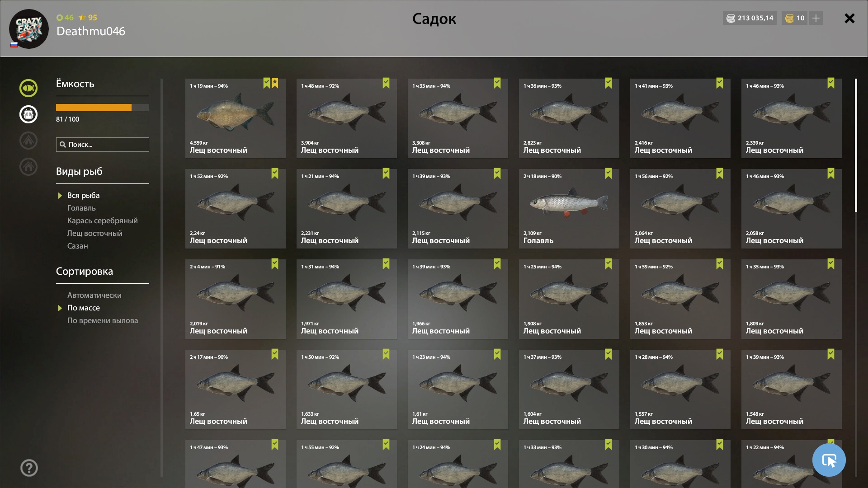868x488 pixels.
Task: Click the time label 2 ч 17 мин – 90%
Action: coord(209,357)
